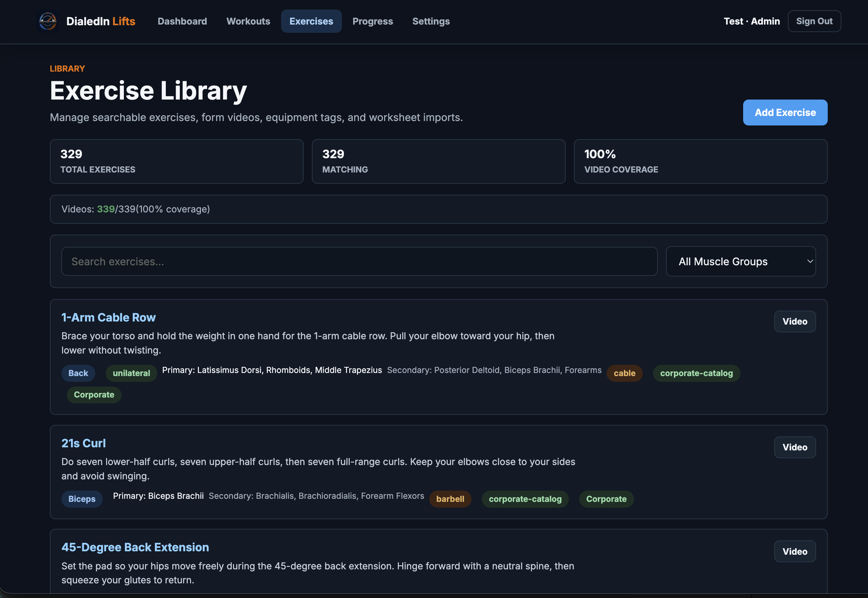This screenshot has height=598, width=868.
Task: Click Video on 45-Degree Back Extension
Action: [x=795, y=552]
